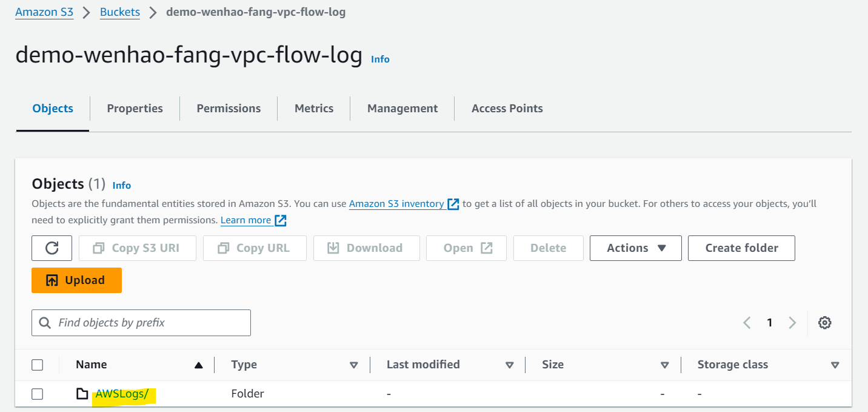The width and height of the screenshot is (868, 412).
Task: Sort by Last modified column arrow
Action: (x=510, y=365)
